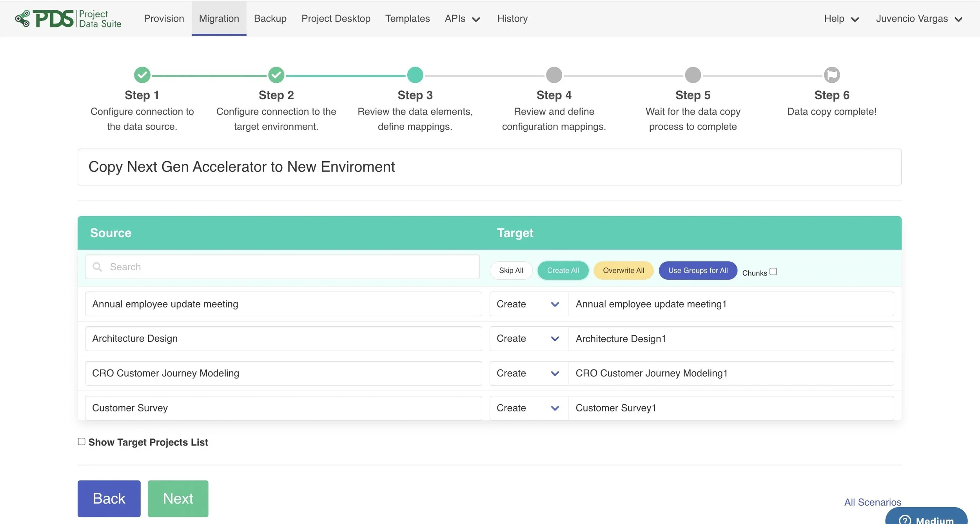Click the Step 1 green checkmark circle
The width and height of the screenshot is (980, 524).
pyautogui.click(x=142, y=75)
